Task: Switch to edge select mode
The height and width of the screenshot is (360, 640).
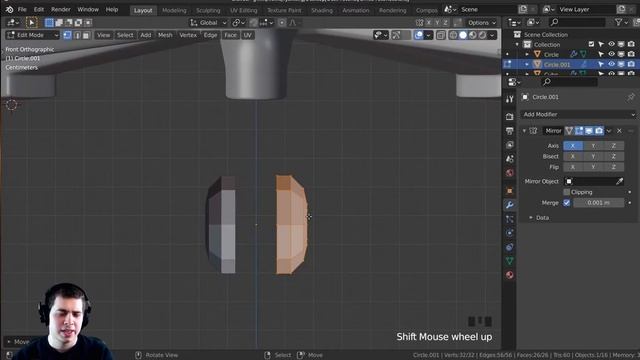Action: pos(77,36)
